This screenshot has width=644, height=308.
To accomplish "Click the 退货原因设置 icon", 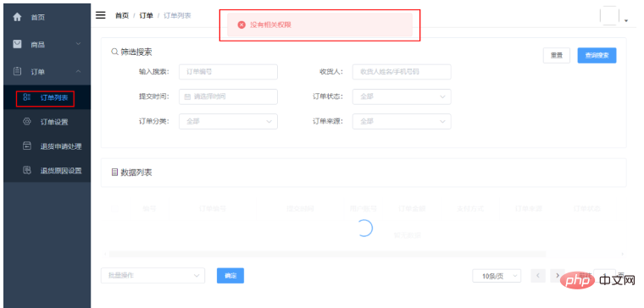I will point(27,171).
